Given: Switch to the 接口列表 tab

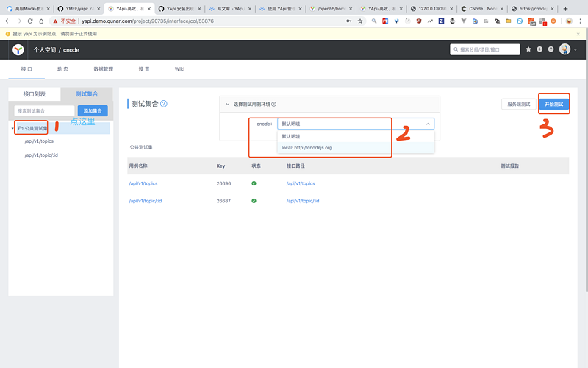Looking at the screenshot, I should pyautogui.click(x=34, y=94).
